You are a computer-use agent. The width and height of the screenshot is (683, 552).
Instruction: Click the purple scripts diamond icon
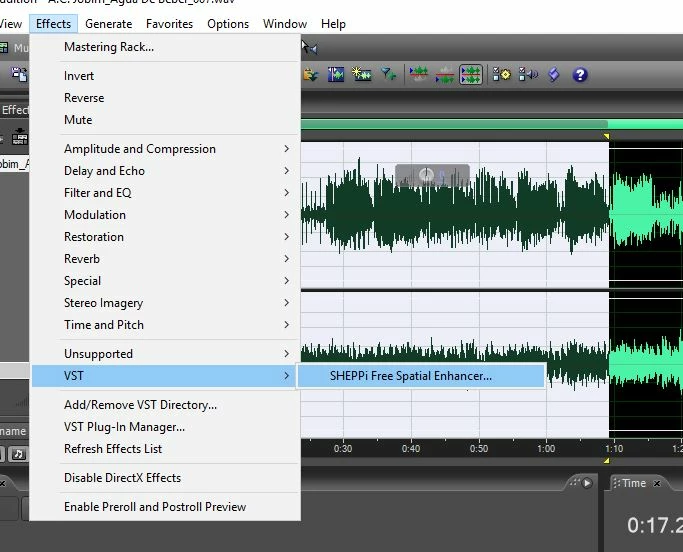click(x=554, y=75)
